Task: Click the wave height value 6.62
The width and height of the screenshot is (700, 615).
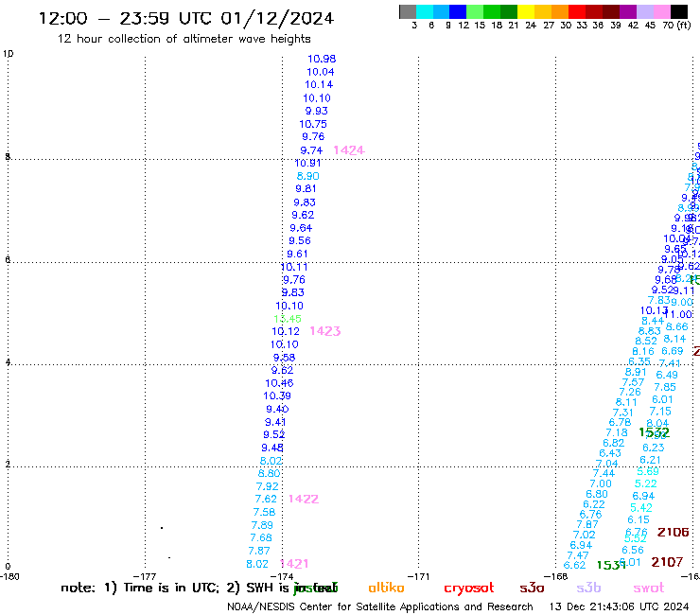Action: [574, 565]
